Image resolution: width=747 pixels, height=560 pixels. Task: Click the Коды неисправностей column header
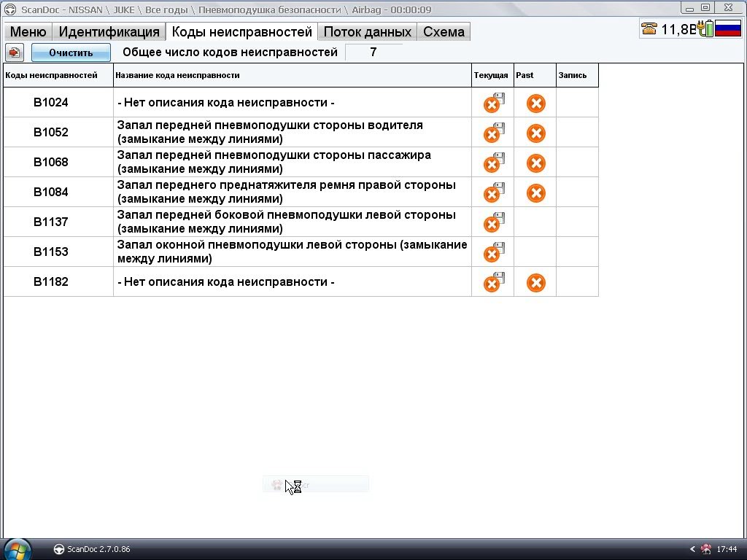(58, 75)
